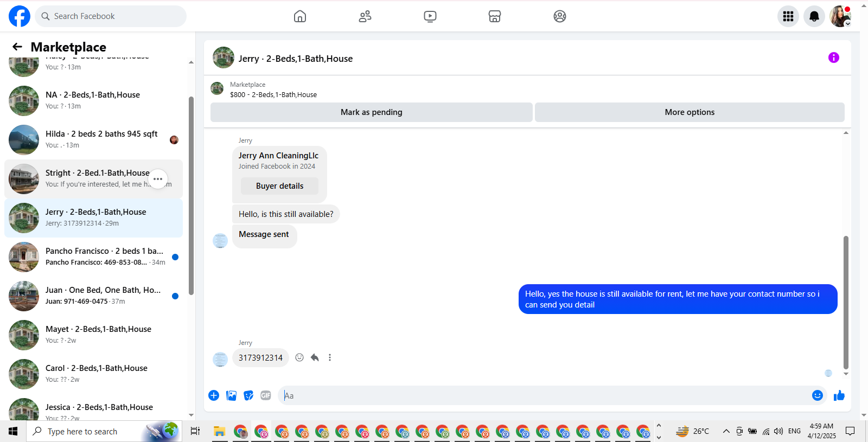
Task: Reply to the 3173912314 message
Action: coord(315,357)
